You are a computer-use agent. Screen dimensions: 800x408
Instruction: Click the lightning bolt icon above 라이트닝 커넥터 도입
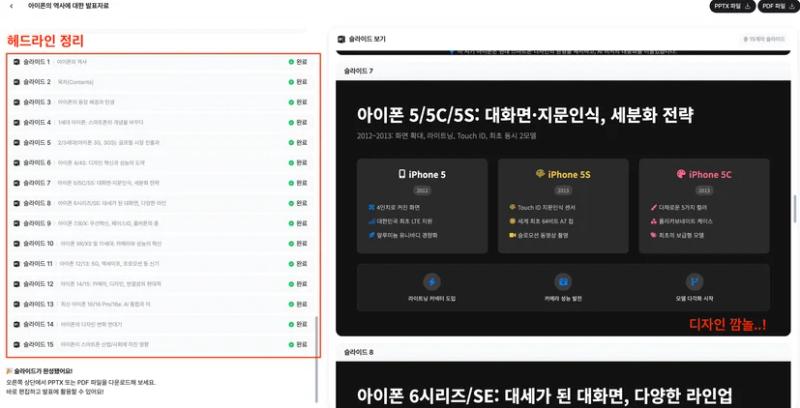(432, 282)
